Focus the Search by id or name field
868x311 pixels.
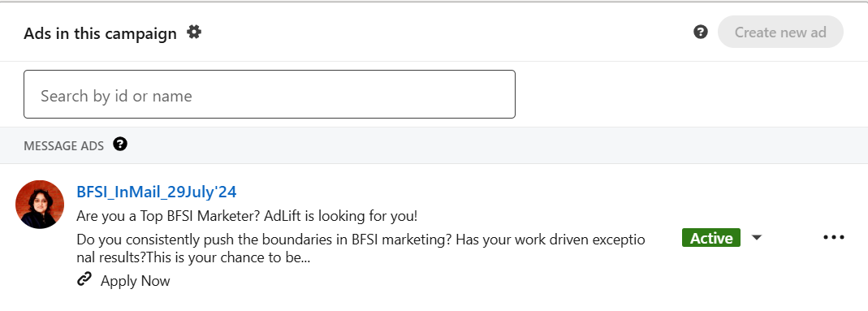[x=270, y=94]
